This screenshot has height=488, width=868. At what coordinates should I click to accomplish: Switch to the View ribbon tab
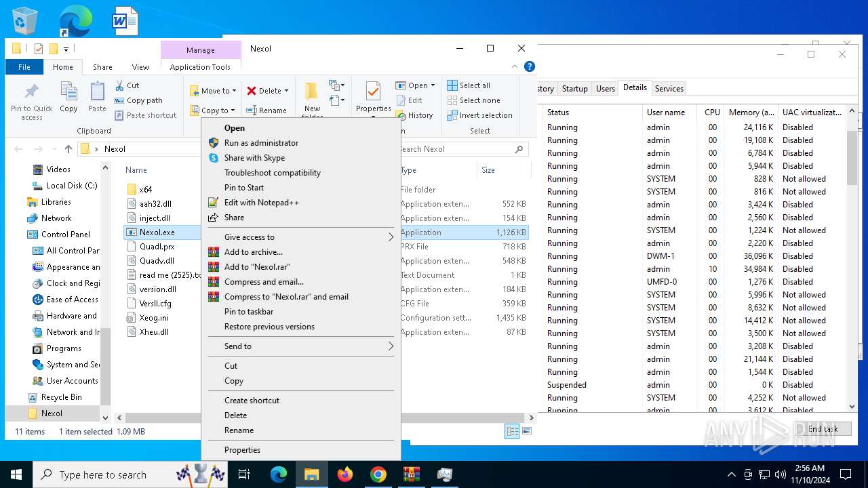click(x=140, y=67)
